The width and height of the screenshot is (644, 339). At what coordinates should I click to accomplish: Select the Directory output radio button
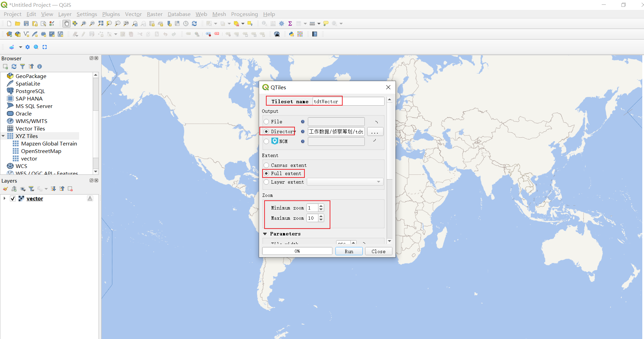click(x=266, y=132)
